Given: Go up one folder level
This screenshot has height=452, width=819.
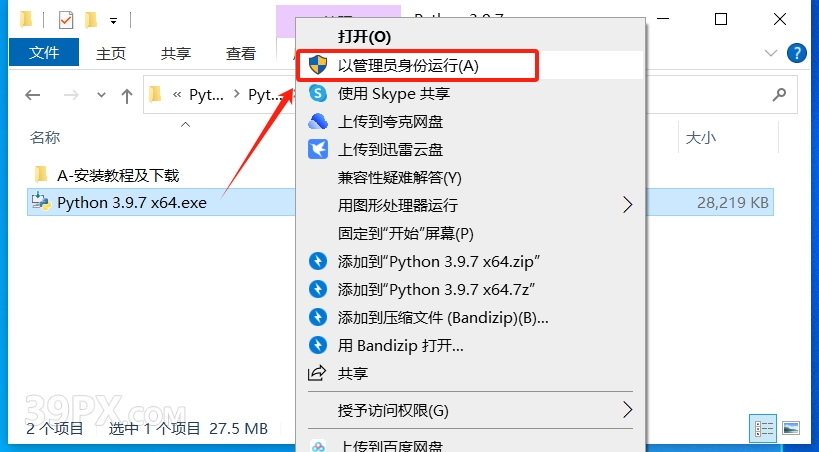Looking at the screenshot, I should pos(126,96).
